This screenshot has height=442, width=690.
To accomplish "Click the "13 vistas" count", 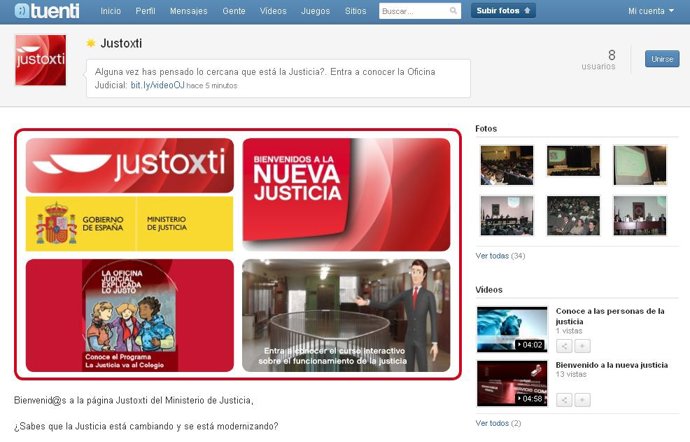I will click(571, 374).
